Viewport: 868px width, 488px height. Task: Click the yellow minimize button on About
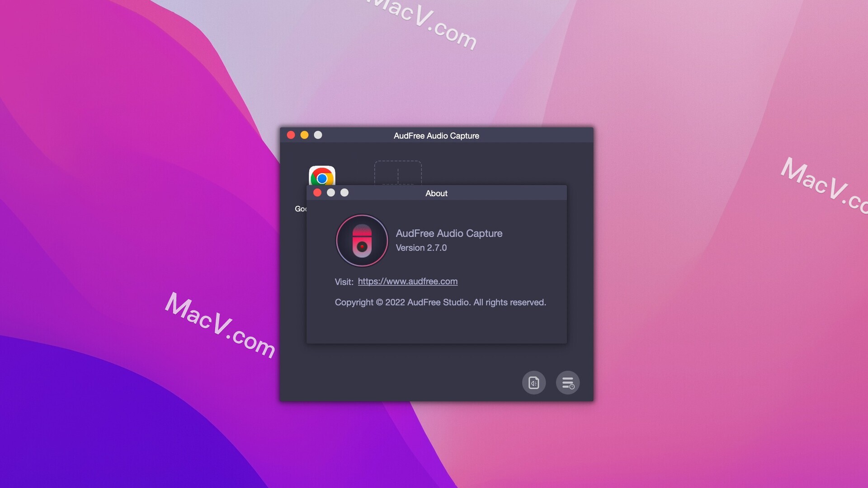point(331,192)
